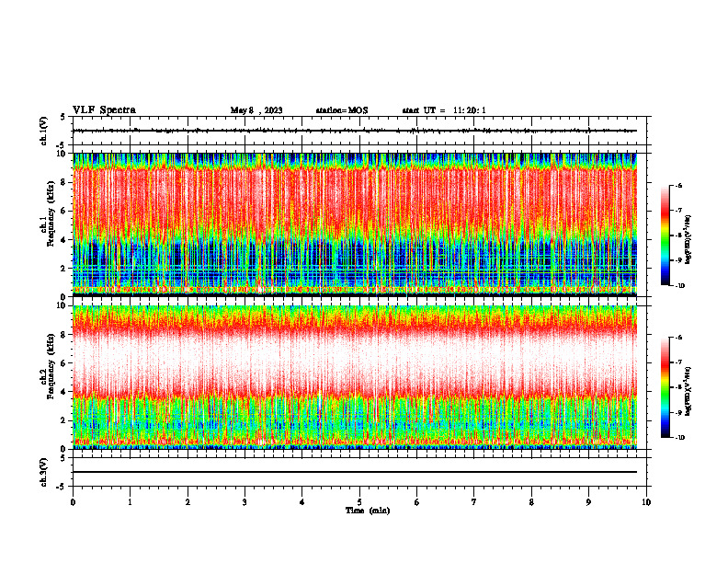Click the ch.1 spectrogram panel
This screenshot has width=728, height=563.
[355, 224]
